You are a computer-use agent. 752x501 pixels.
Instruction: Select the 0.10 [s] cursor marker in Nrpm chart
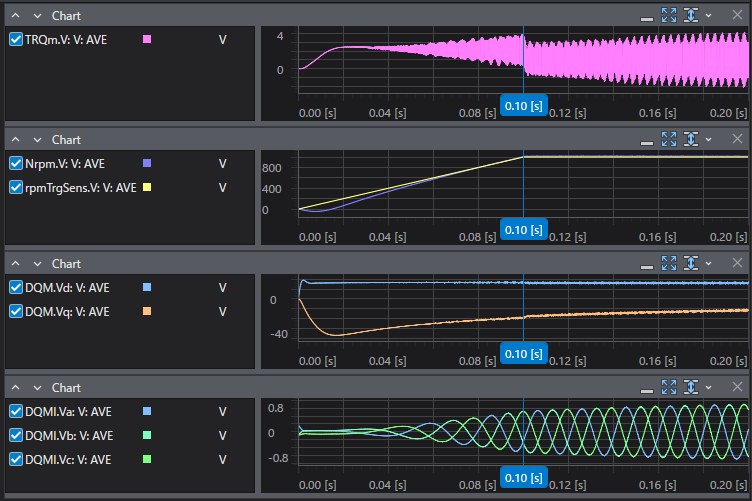(x=524, y=230)
